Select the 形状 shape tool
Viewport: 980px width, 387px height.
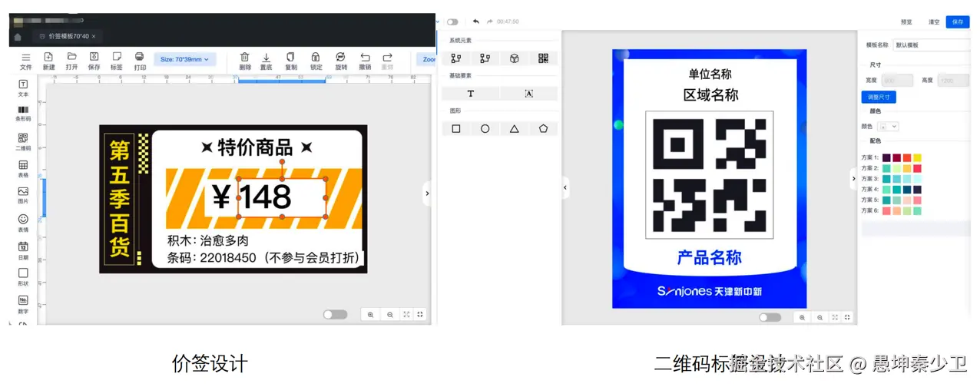pos(23,278)
